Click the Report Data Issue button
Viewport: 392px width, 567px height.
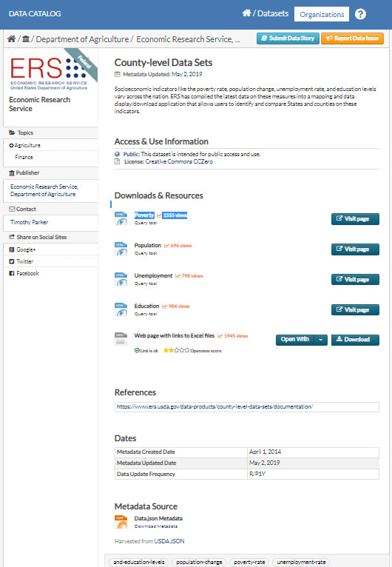352,38
